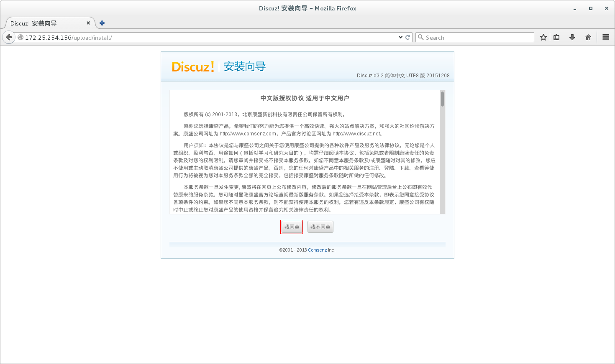Screen dimensions: 615x364
Task: Click the Discuz! logo
Action: point(193,66)
